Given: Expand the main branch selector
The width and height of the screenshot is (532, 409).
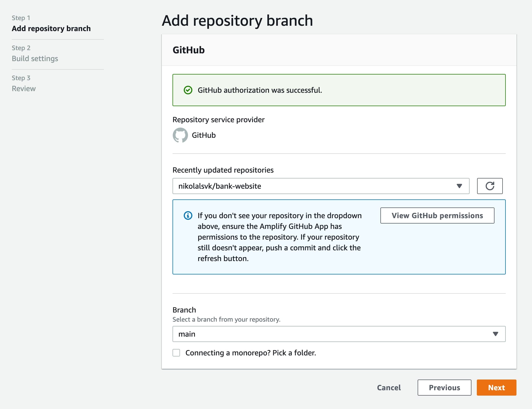Looking at the screenshot, I should tap(339, 334).
